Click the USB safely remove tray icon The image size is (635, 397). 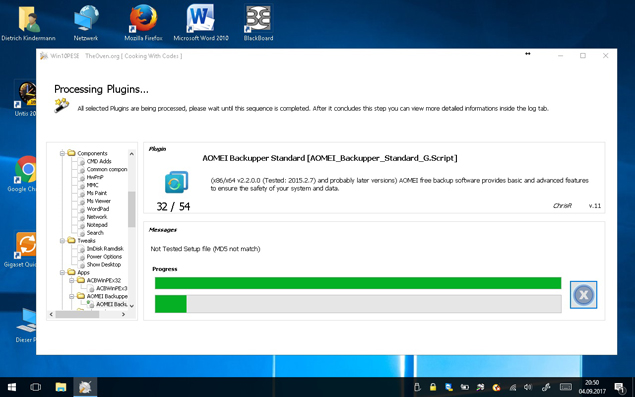pyautogui.click(x=418, y=387)
